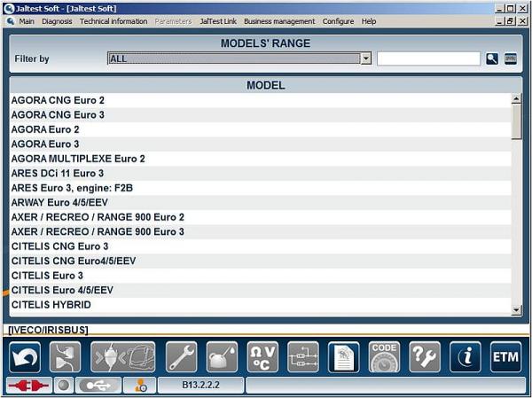Select model AGORA CNG Euro 3
The width and height of the screenshot is (532, 398).
tap(261, 115)
